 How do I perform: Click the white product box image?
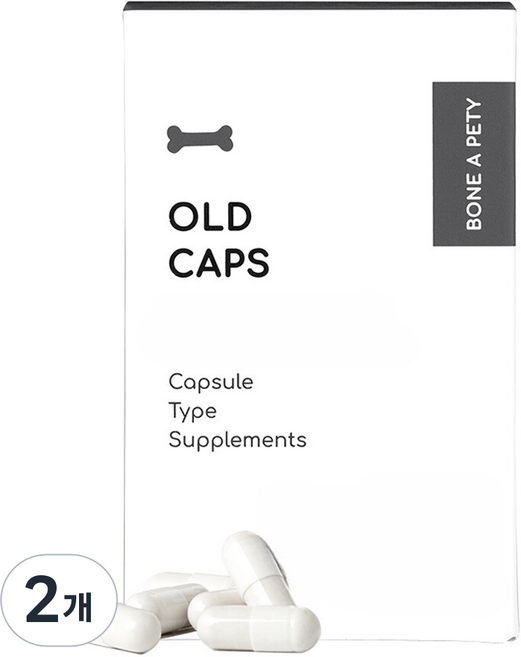pyautogui.click(x=319, y=322)
